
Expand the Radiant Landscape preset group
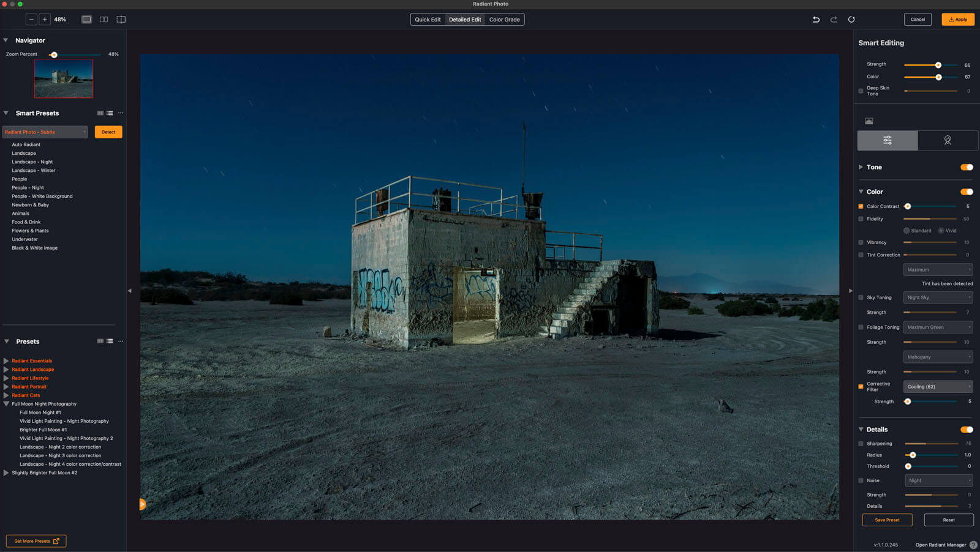tap(6, 370)
